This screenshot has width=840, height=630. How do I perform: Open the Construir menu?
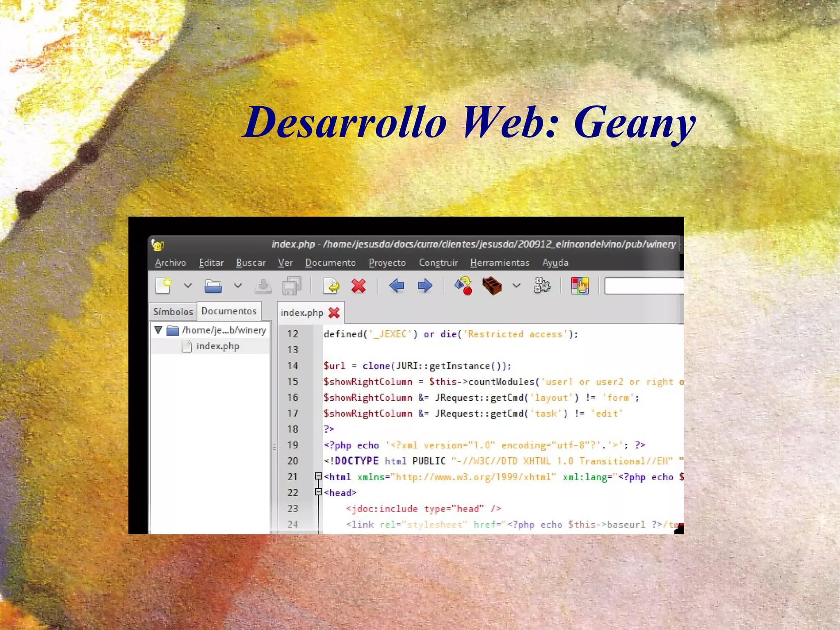pos(438,263)
